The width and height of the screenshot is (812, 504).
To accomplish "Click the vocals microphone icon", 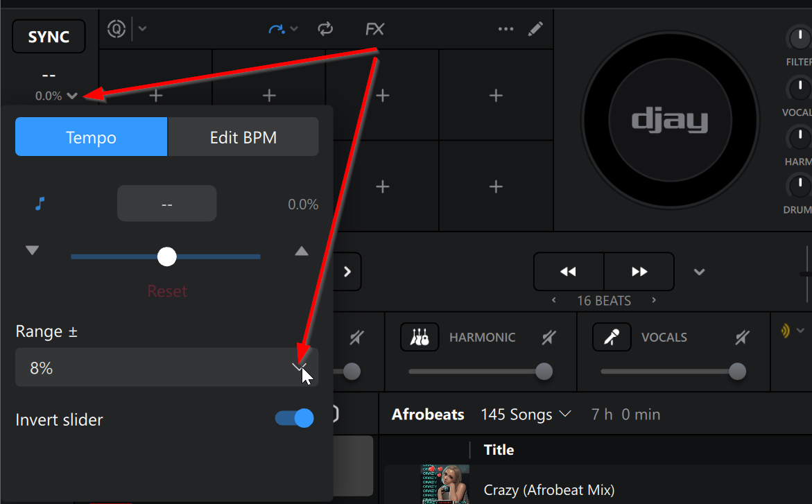I will [611, 338].
